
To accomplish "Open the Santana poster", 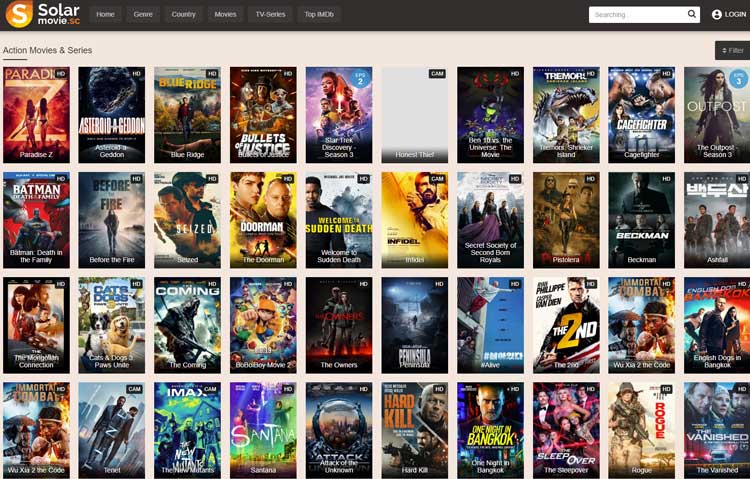I will pos(263,430).
